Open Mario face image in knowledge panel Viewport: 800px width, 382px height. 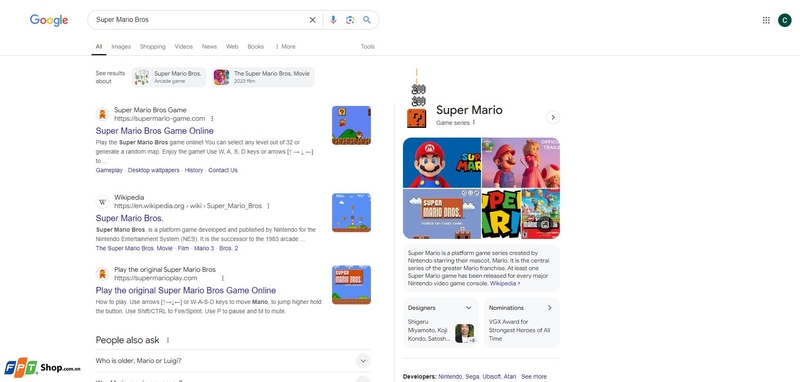pos(442,163)
